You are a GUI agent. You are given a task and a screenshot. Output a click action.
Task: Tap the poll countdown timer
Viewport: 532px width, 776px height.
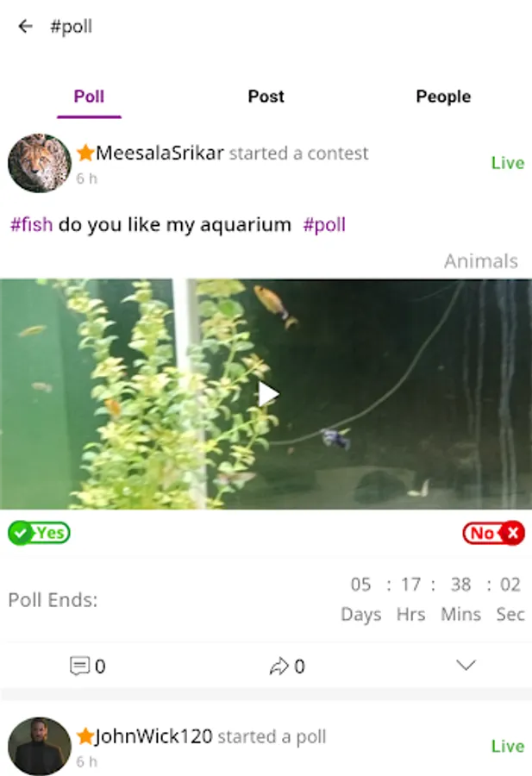click(x=433, y=599)
